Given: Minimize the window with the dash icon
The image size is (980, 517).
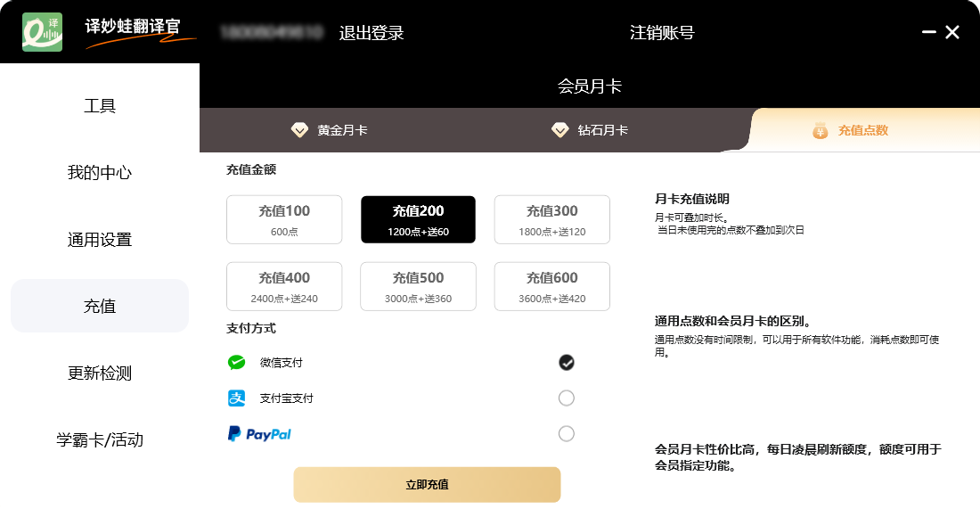Looking at the screenshot, I should tap(928, 32).
